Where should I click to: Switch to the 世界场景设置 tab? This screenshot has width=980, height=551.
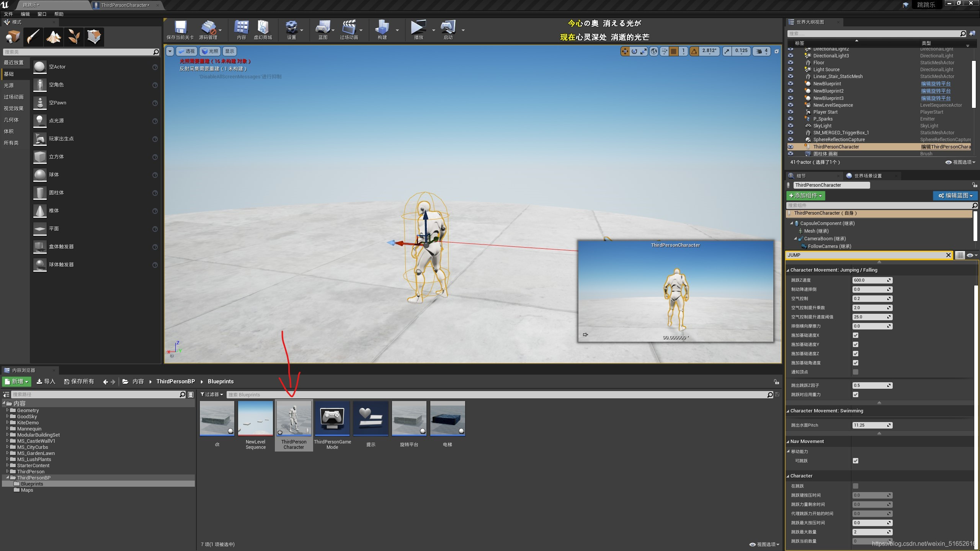point(867,176)
